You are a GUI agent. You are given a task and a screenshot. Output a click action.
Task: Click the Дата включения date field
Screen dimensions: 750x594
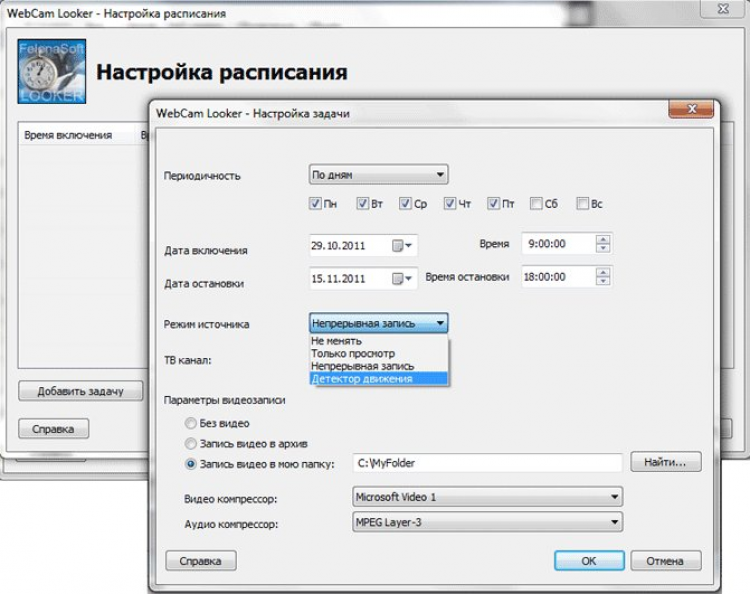[x=364, y=246]
